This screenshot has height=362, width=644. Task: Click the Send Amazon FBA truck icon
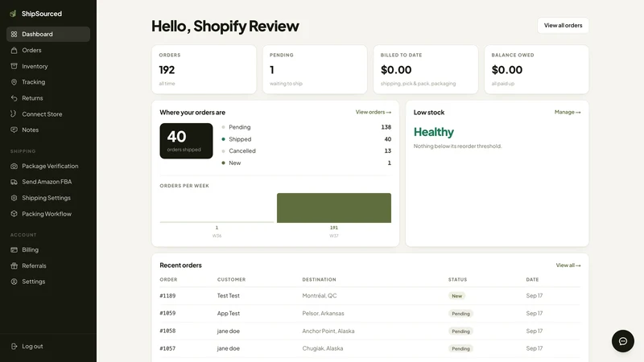pos(14,182)
